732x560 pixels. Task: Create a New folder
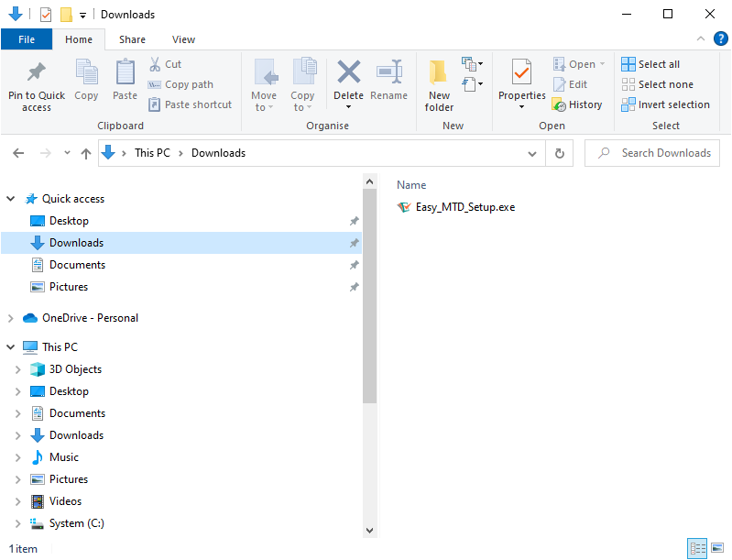439,85
